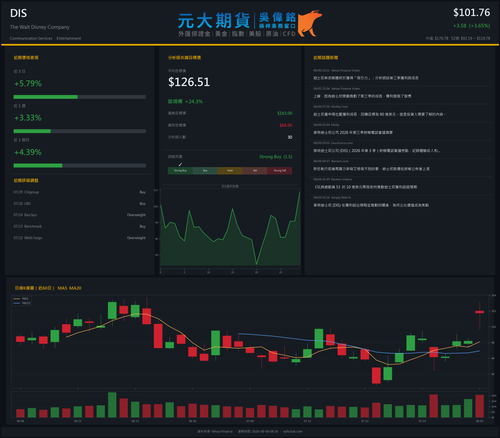Click the MA5 legend entry in candlestick chart
This screenshot has height=438, width=500.
click(x=21, y=299)
